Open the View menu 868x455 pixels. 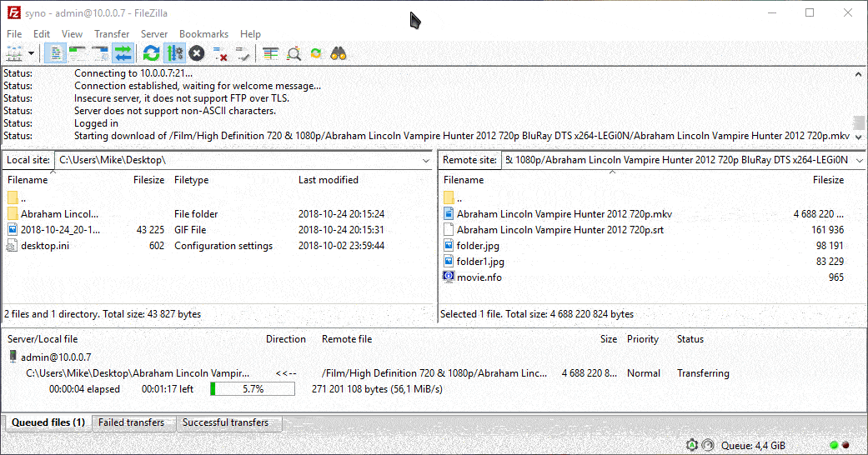click(x=72, y=34)
